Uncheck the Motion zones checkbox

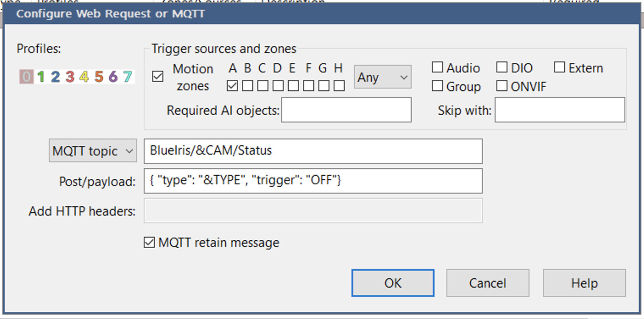click(157, 77)
